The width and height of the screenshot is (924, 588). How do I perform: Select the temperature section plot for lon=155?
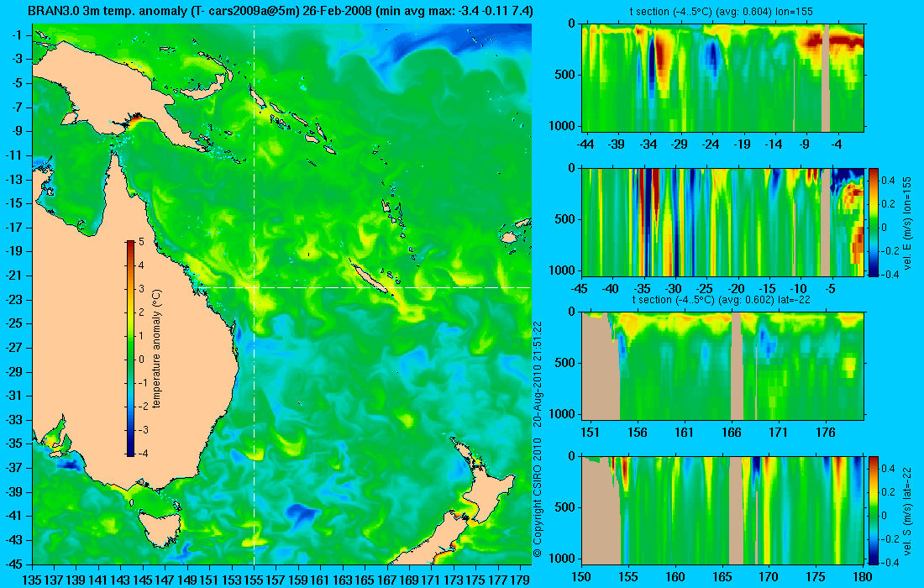coord(722,78)
